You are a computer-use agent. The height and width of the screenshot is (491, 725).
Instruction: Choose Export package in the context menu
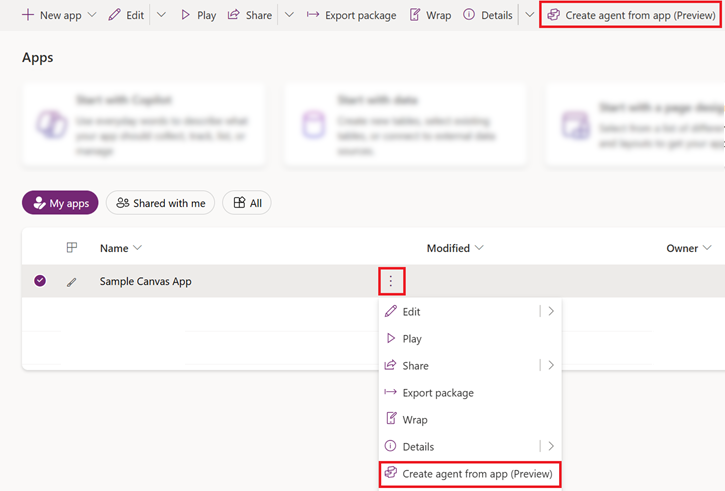pos(470,393)
